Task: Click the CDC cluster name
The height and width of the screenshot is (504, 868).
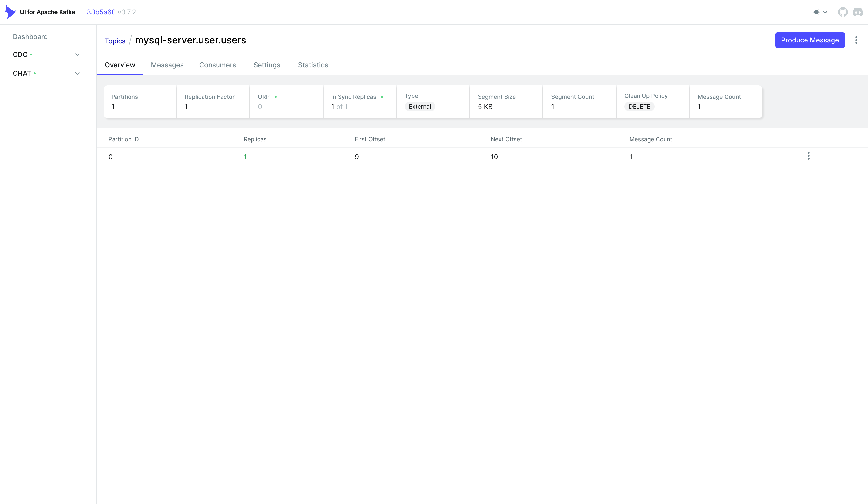Action: [x=20, y=55]
